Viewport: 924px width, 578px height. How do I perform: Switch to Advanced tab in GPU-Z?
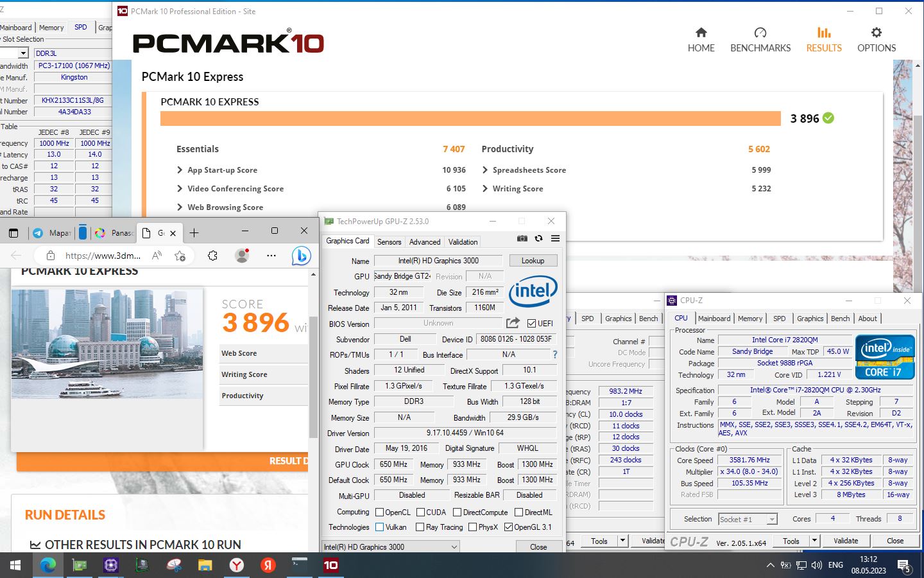(x=425, y=242)
